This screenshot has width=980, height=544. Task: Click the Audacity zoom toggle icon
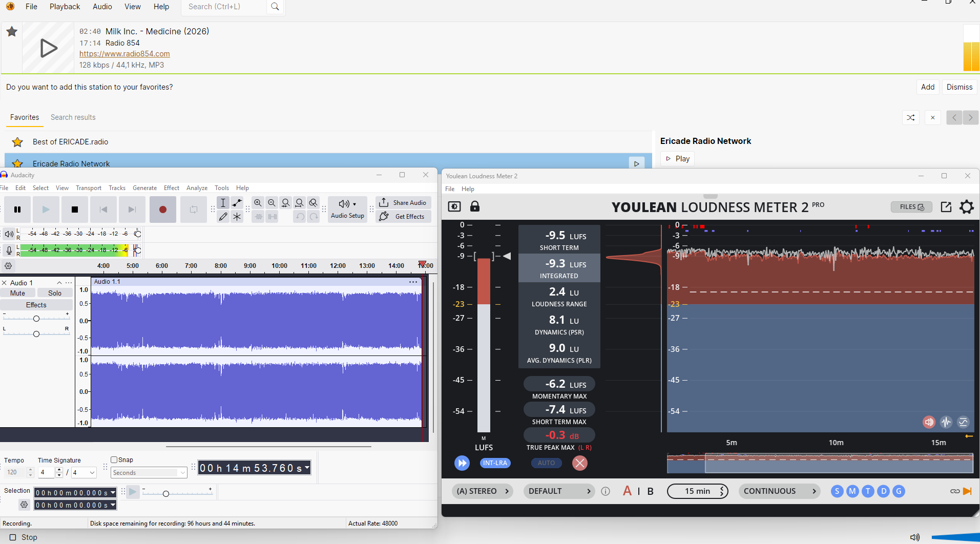(x=314, y=203)
